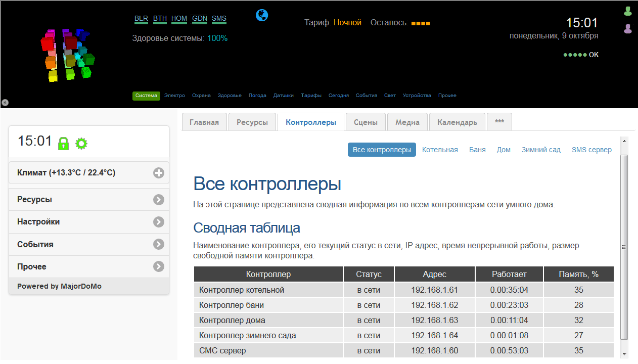This screenshot has width=638, height=364.
Task: Click the blue globe icon
Action: pyautogui.click(x=262, y=15)
